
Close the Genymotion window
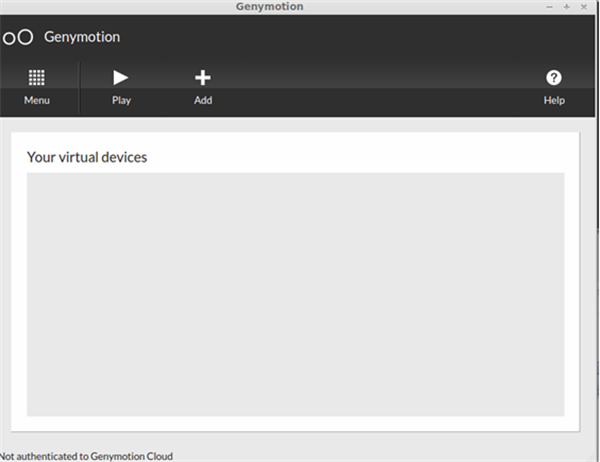(584, 7)
